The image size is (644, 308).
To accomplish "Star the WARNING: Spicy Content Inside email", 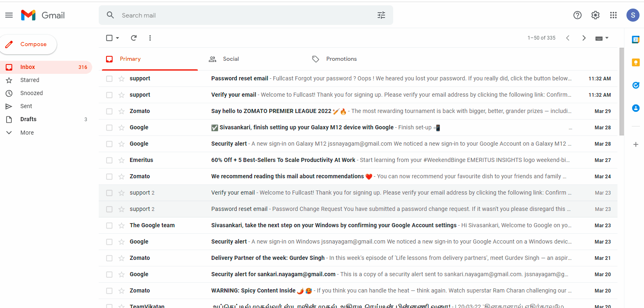I will point(122,291).
